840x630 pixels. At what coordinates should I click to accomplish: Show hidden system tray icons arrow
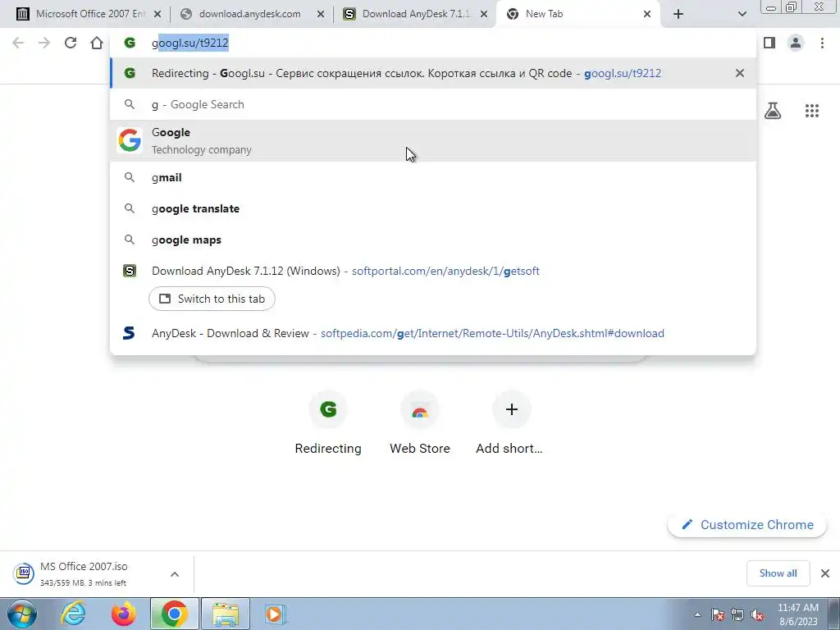click(697, 614)
